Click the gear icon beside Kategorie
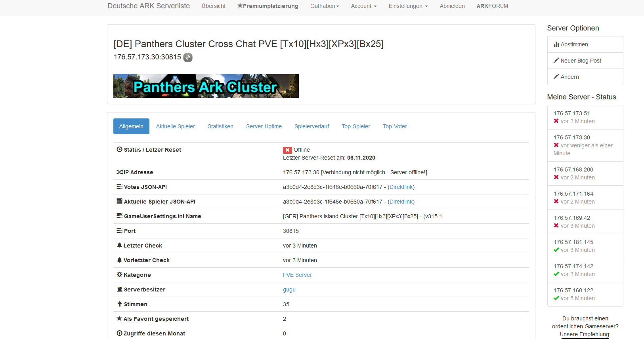Viewport: 644px width, 339px height. (119, 274)
